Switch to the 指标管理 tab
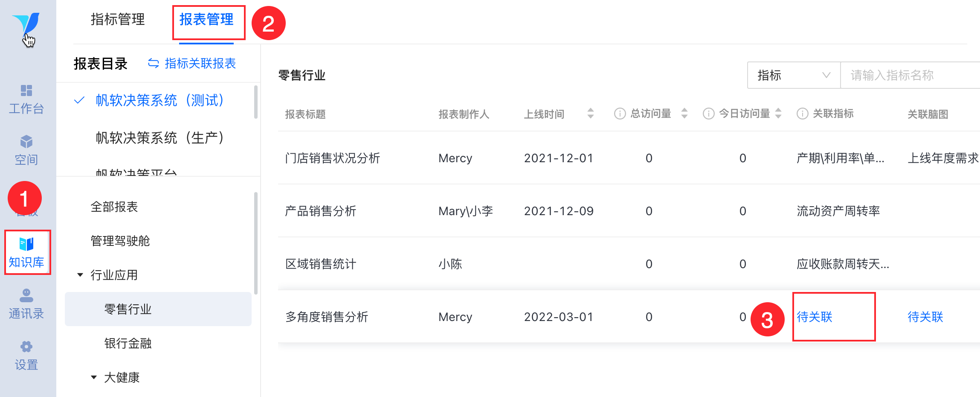Screen dimensions: 980x397 118,20
